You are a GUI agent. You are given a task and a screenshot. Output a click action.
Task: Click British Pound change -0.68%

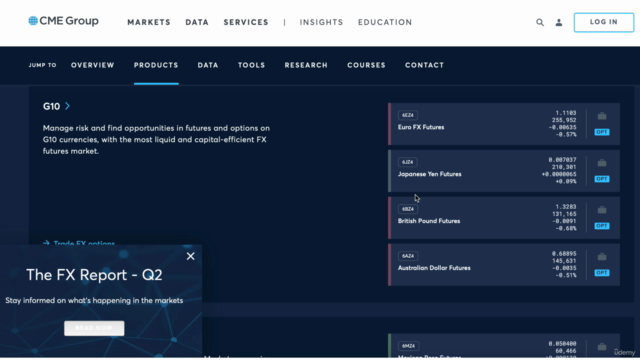click(566, 229)
